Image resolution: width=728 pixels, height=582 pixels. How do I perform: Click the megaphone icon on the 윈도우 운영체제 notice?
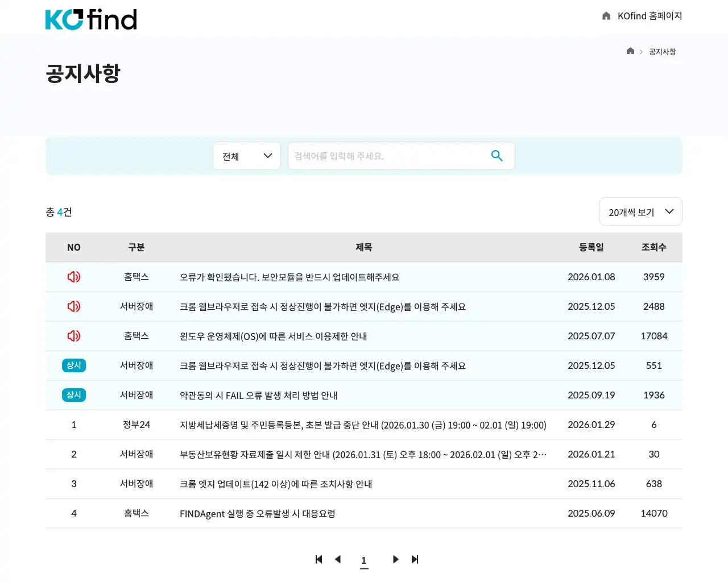click(73, 336)
